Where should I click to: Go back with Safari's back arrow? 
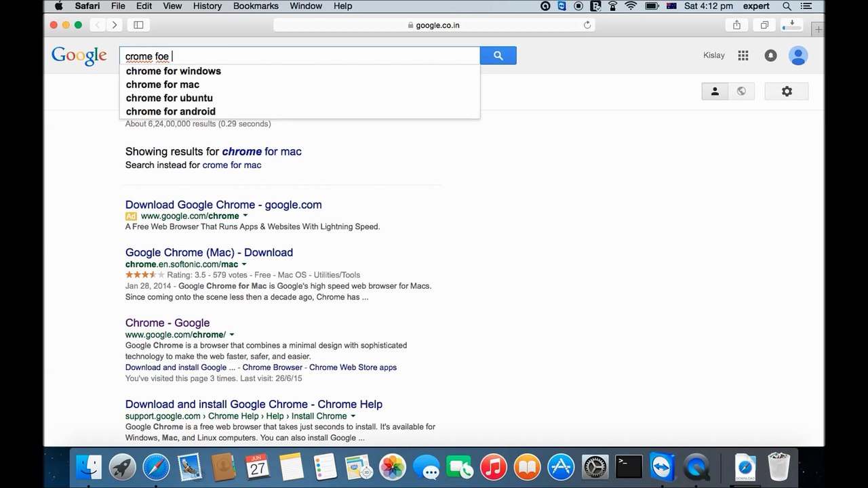tap(98, 25)
